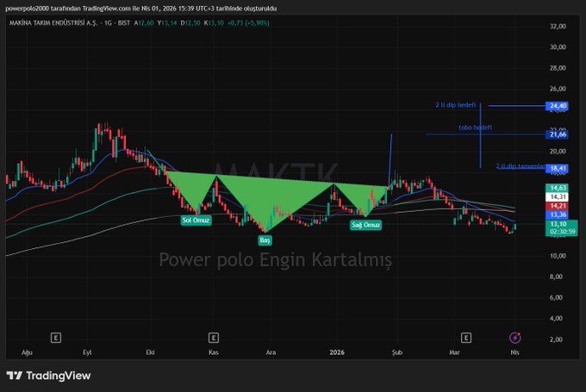Click the Kas label on the time axis

pos(214,352)
